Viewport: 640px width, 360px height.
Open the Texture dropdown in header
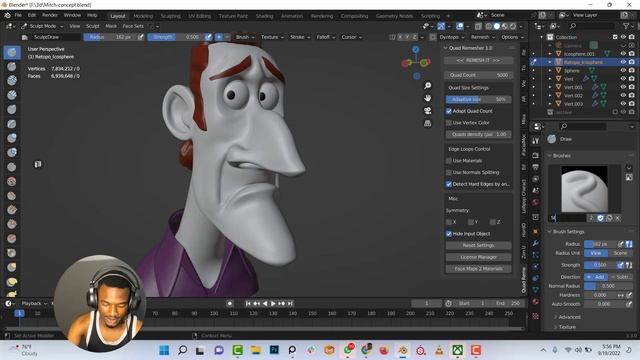coord(272,37)
